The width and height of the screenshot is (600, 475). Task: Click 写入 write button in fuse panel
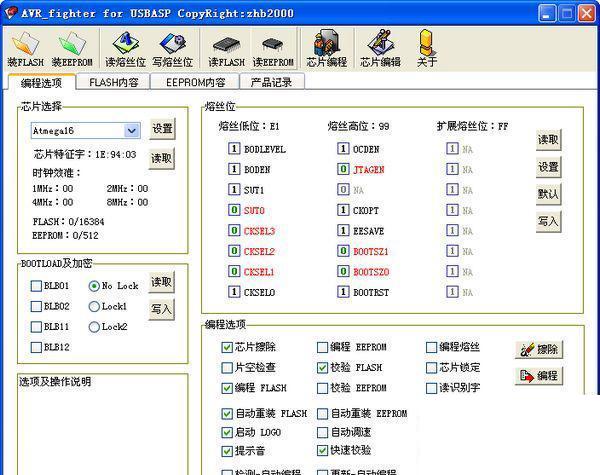[x=548, y=221]
